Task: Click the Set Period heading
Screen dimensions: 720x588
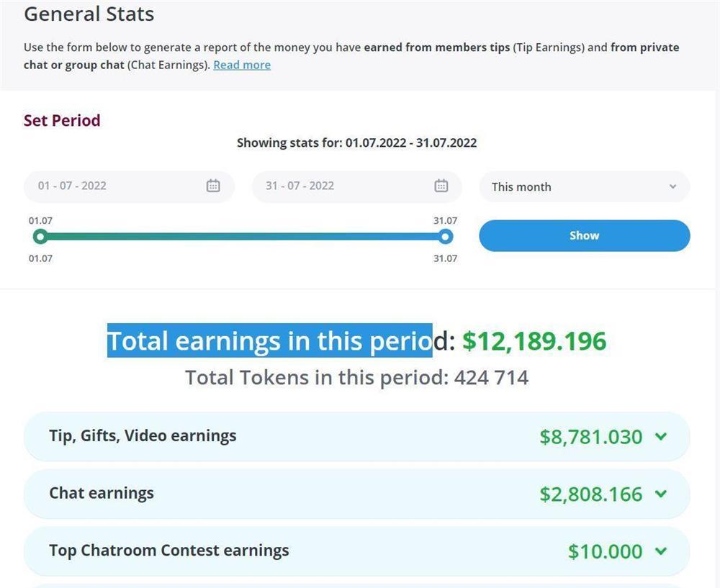Action: coord(62,120)
